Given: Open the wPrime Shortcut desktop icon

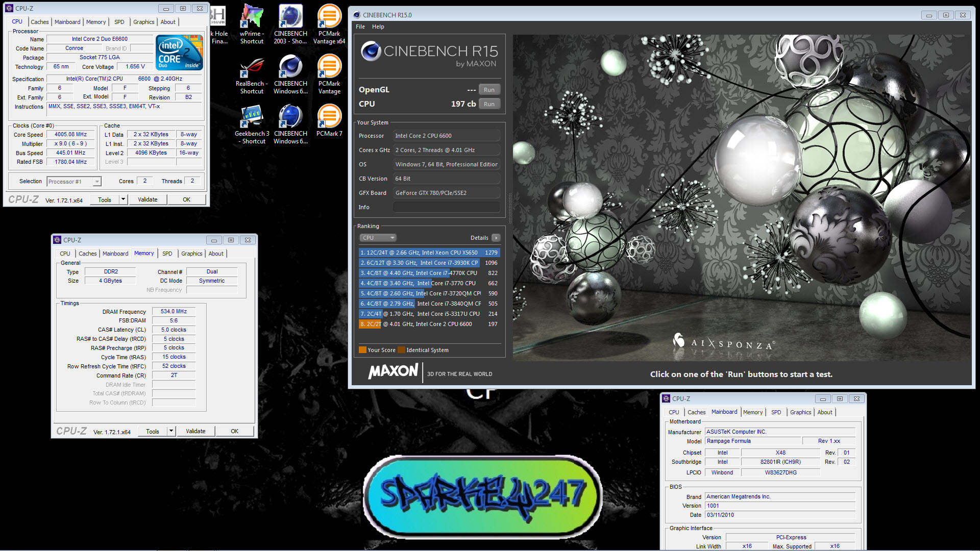Looking at the screenshot, I should [252, 24].
